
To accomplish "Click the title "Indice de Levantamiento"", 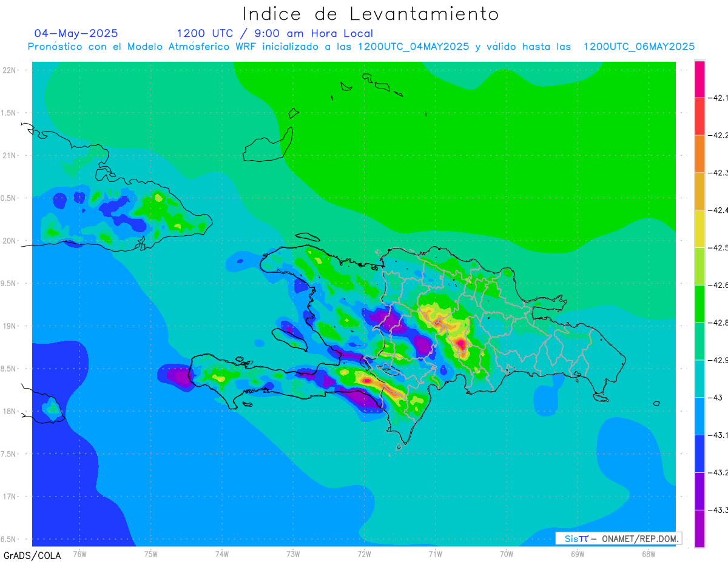I will (371, 14).
